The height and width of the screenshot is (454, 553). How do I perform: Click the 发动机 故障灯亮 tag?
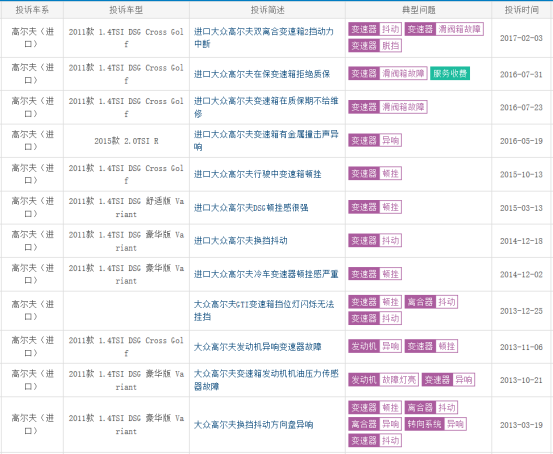383,380
